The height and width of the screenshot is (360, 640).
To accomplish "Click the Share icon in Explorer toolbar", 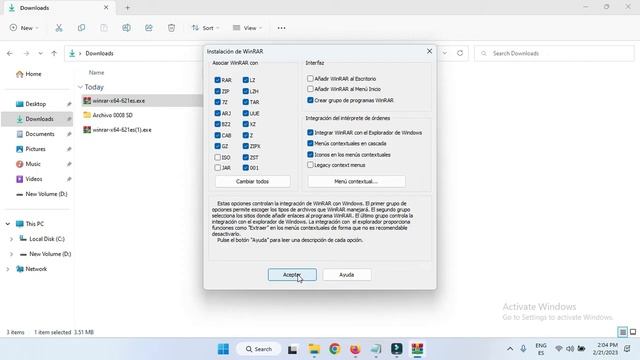I will point(149,28).
